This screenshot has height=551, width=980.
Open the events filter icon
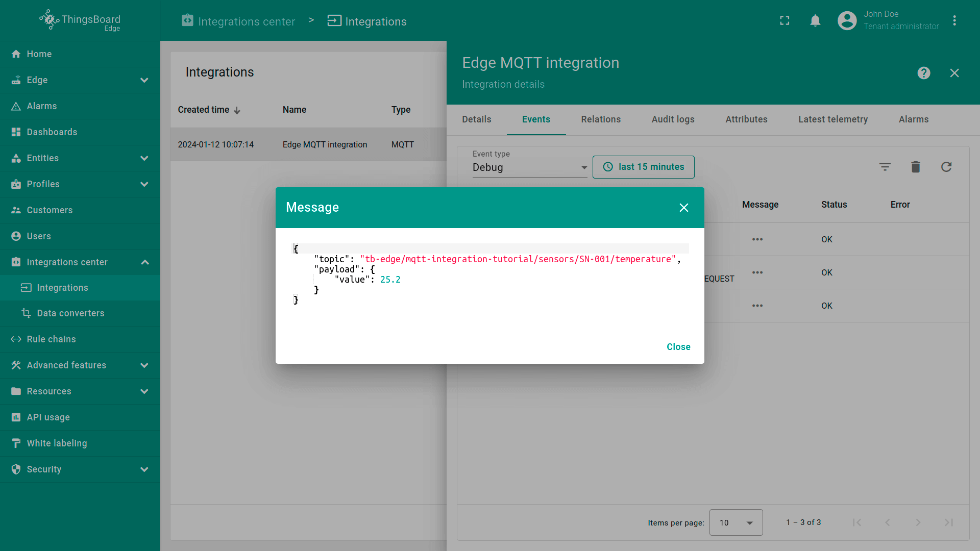885,167
